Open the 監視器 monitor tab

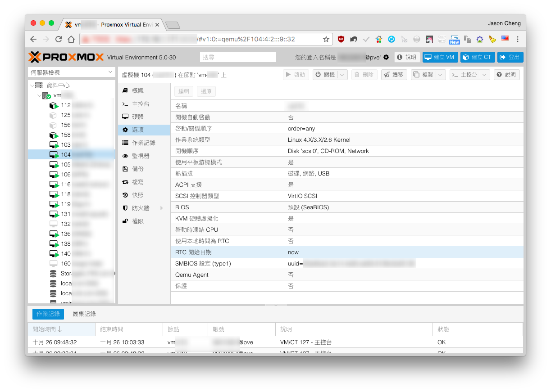(x=144, y=156)
